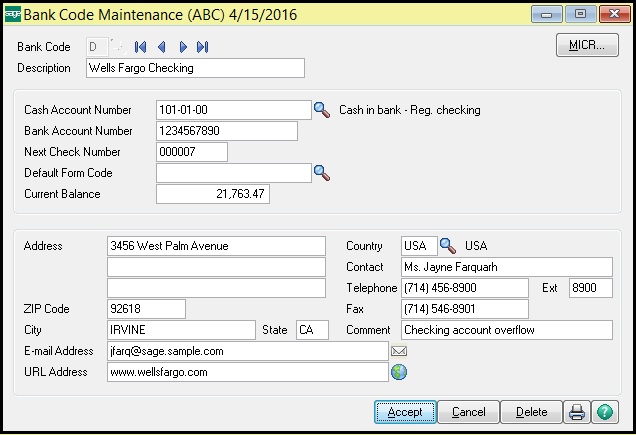
Task: Click the Description field Wells Fargo Checking
Action: pos(195,68)
